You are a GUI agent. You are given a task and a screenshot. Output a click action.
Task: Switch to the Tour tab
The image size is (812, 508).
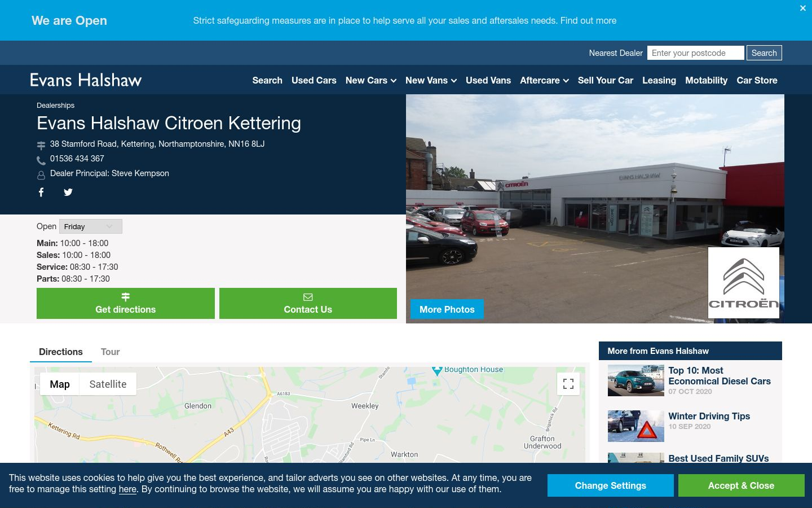(110, 352)
